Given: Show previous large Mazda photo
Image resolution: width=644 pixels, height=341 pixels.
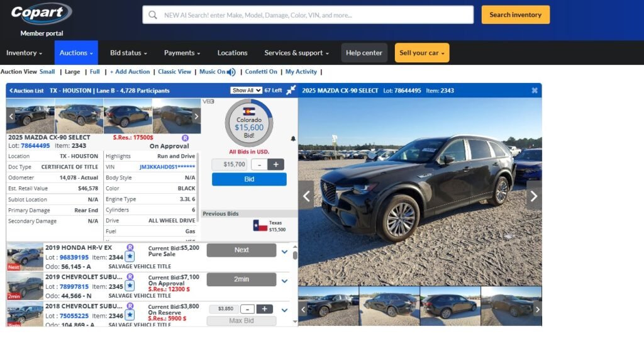Looking at the screenshot, I should tap(306, 196).
